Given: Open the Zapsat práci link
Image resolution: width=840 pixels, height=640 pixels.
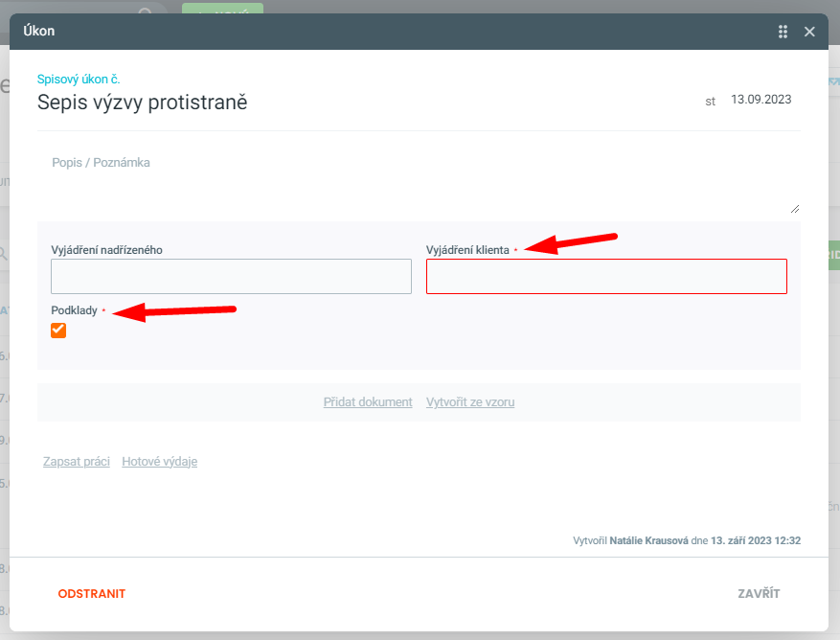Looking at the screenshot, I should [76, 462].
